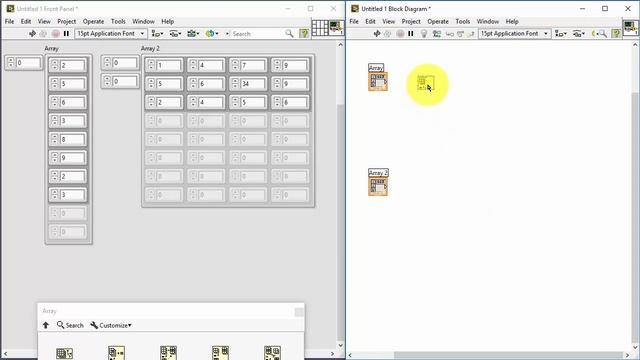Close the Array palette window
Screen dimensions: 640x360
tap(299, 312)
